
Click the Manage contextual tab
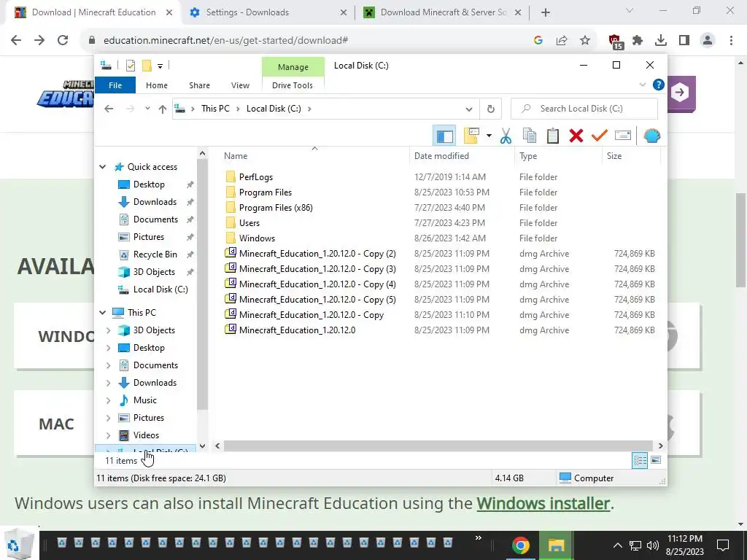[293, 67]
